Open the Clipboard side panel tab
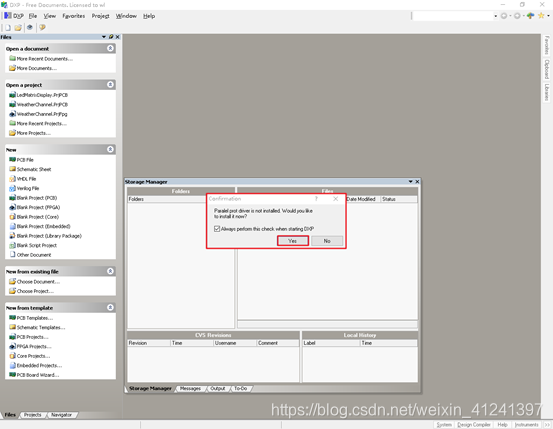 pyautogui.click(x=547, y=69)
